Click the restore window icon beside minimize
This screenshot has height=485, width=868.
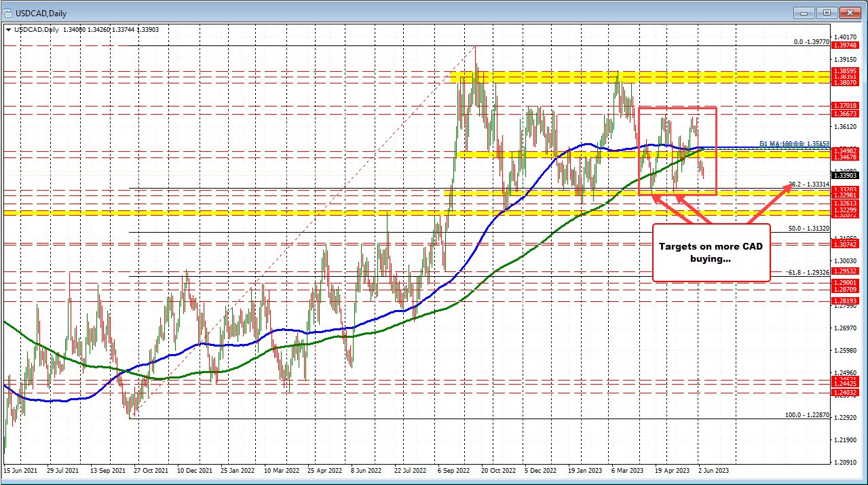[x=827, y=13]
